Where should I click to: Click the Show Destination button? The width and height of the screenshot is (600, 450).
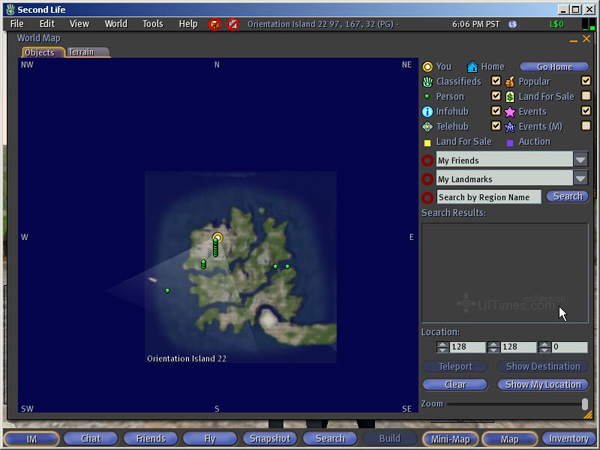pyautogui.click(x=543, y=367)
